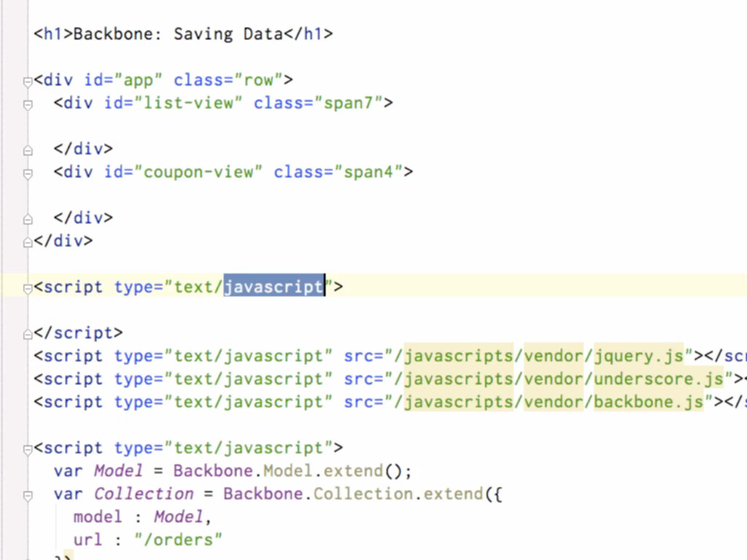747x560 pixels.
Task: Click the opening script tag before Model
Action: point(188,448)
